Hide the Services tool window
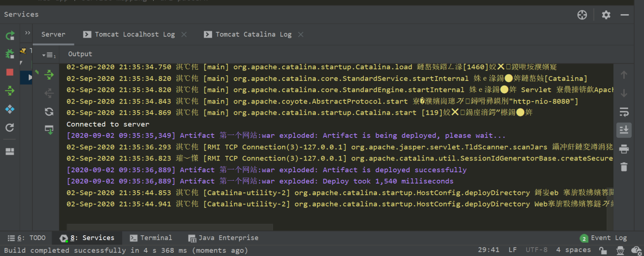Image resolution: width=644 pixels, height=256 pixels. [x=625, y=15]
